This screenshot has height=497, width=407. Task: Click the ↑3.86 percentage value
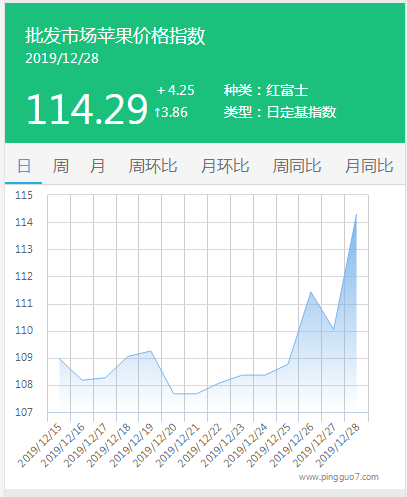coord(171,112)
